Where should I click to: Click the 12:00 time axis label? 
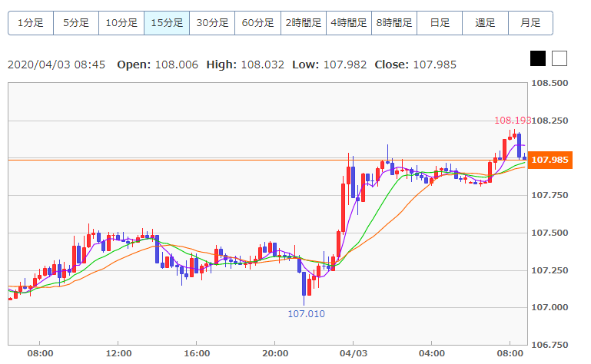coord(118,353)
